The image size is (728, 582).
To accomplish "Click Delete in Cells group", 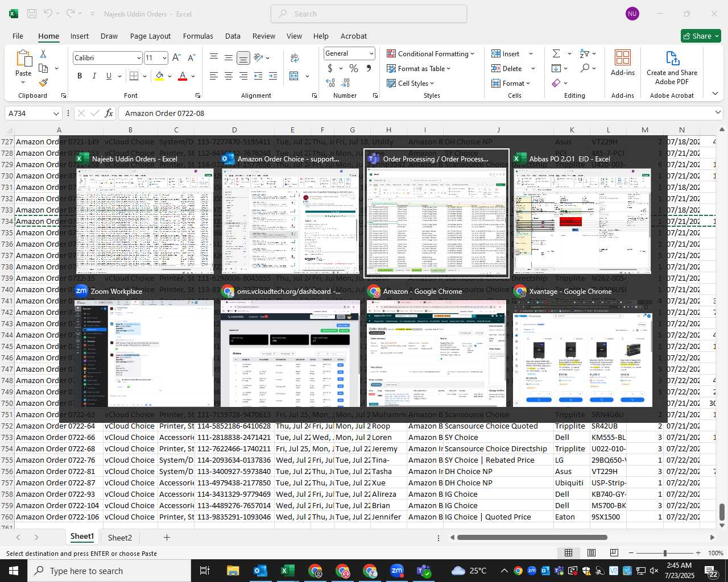I will [507, 68].
